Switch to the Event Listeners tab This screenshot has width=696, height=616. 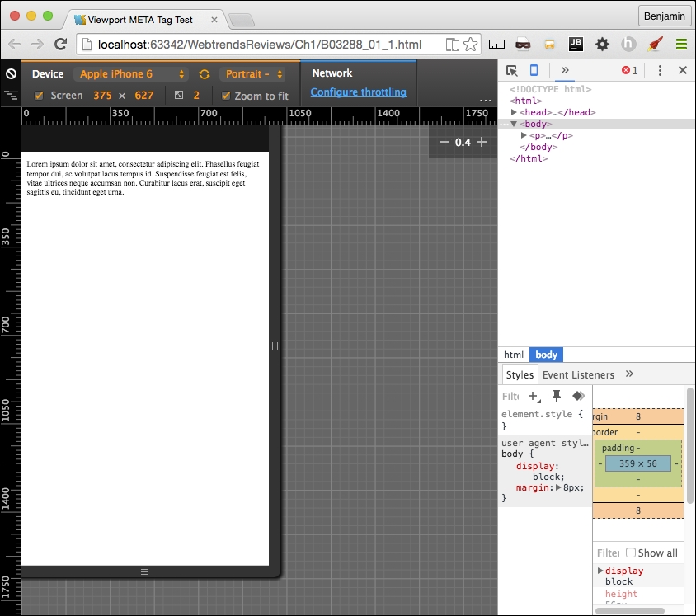578,374
